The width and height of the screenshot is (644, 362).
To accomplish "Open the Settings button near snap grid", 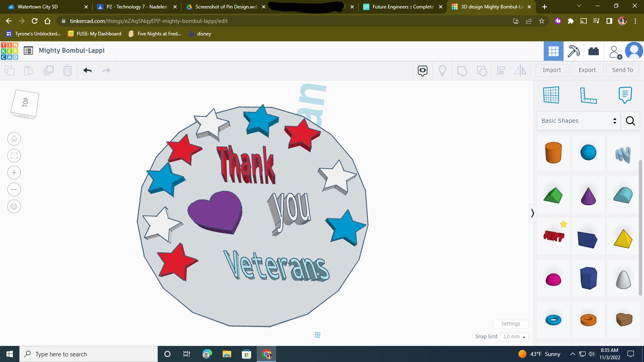I will tap(510, 324).
